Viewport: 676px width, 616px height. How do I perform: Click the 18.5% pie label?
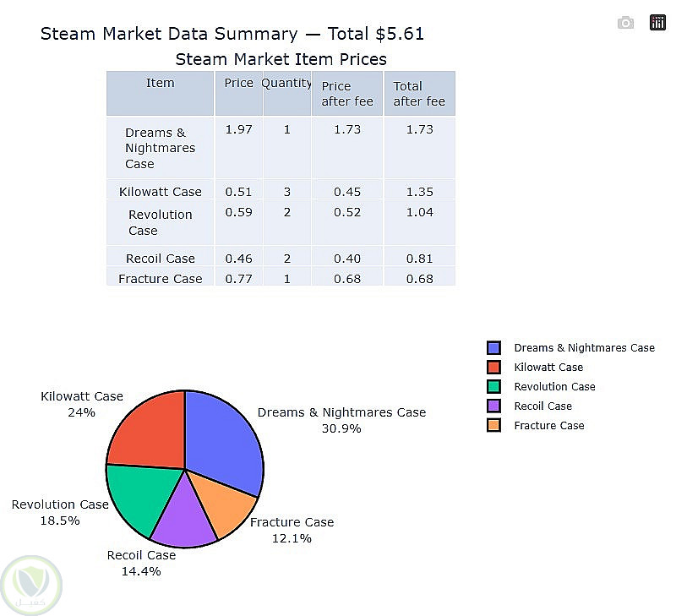[x=60, y=521]
